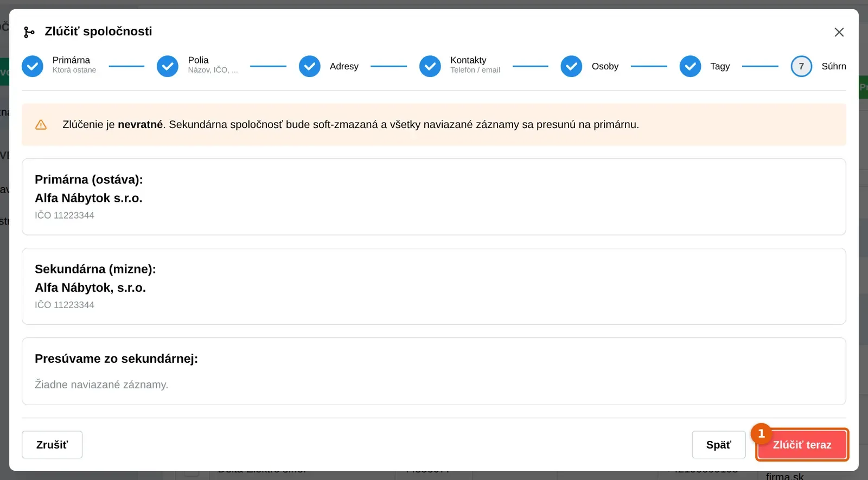Click the irreversible merge warning message
Screen dimensions: 868x480
(x=350, y=125)
